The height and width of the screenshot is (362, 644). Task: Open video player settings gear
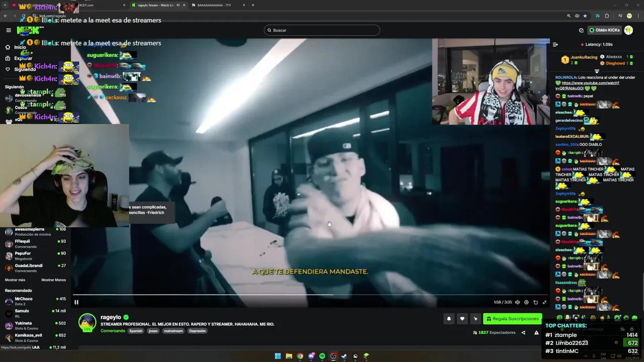point(526,302)
